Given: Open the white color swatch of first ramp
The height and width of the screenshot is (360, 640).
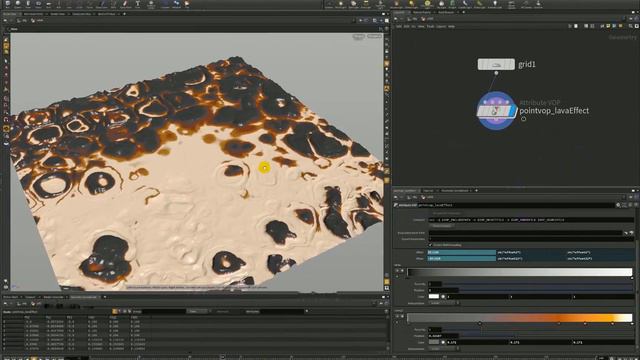Looking at the screenshot, I should (x=433, y=296).
